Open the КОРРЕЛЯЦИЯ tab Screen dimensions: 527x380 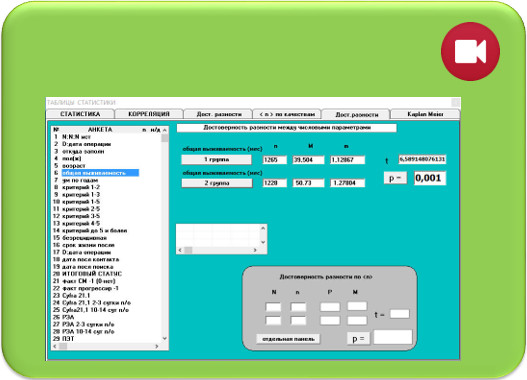coord(149,114)
